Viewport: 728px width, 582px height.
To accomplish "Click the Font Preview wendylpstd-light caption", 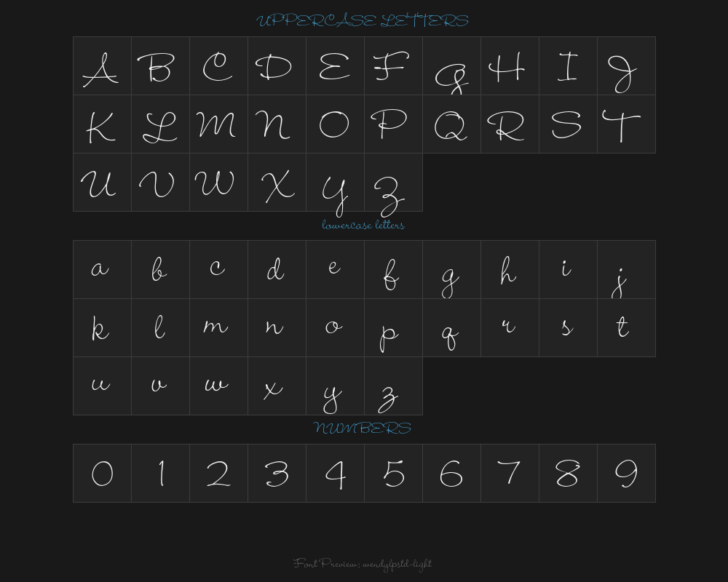I will (x=363, y=565).
